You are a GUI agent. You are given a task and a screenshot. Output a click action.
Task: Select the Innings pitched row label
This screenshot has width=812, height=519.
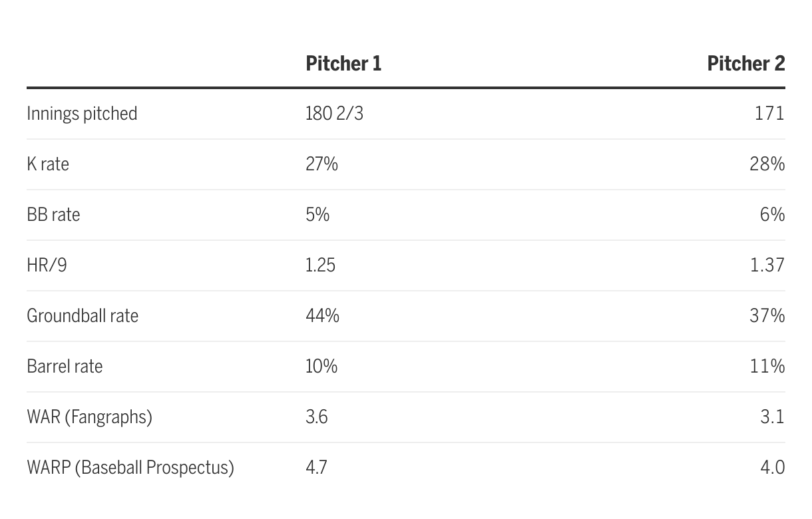[x=82, y=114]
